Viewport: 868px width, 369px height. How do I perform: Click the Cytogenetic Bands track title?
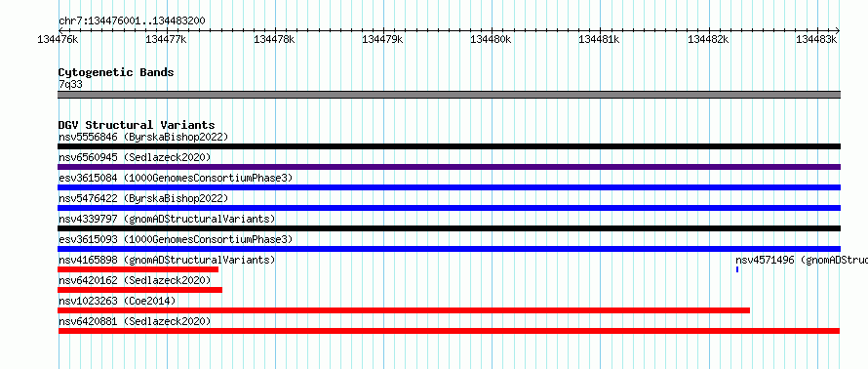(x=116, y=72)
